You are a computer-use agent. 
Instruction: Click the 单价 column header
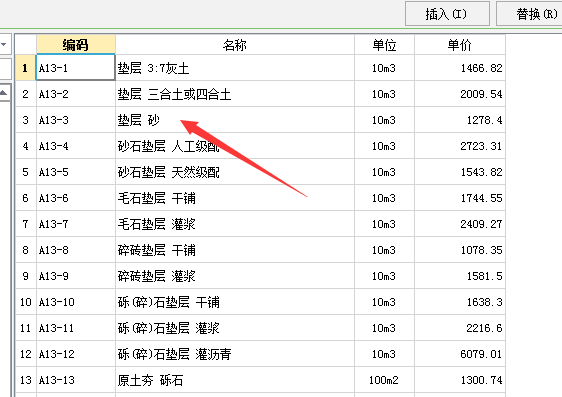pyautogui.click(x=460, y=45)
